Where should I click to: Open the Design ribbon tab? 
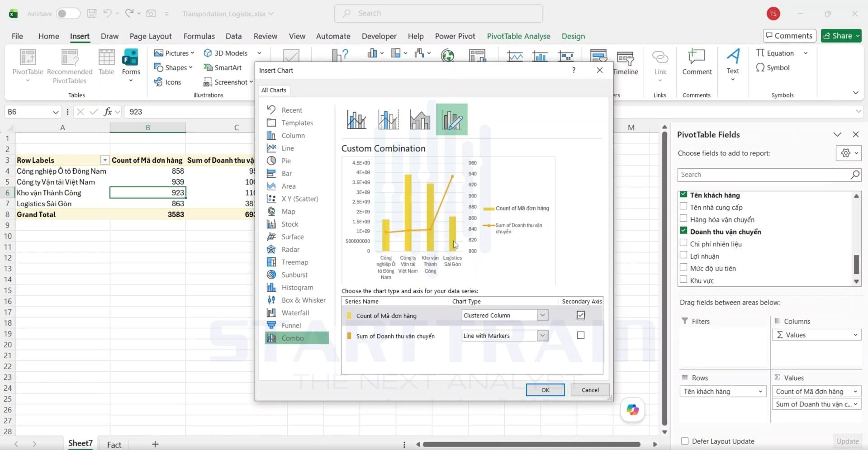573,36
